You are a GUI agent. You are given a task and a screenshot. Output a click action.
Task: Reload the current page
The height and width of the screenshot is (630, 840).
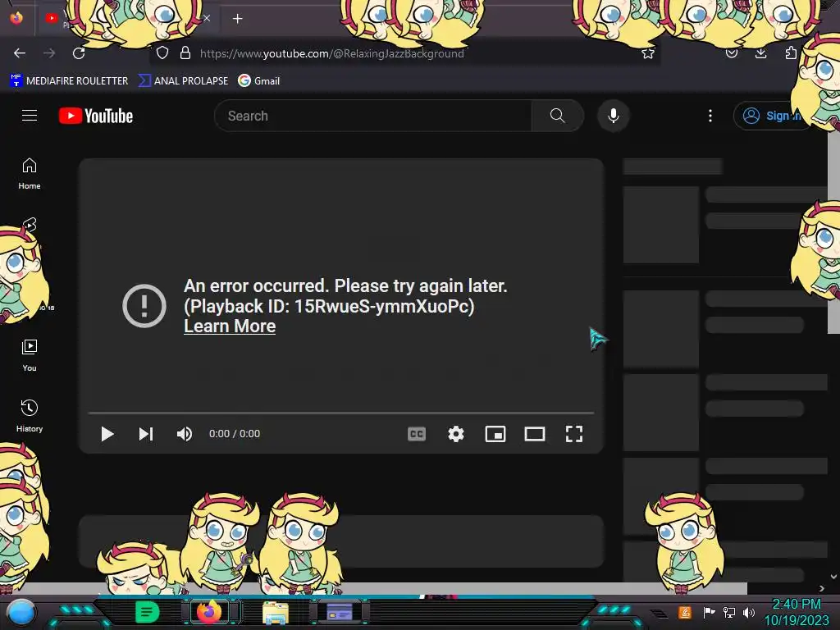pyautogui.click(x=79, y=53)
